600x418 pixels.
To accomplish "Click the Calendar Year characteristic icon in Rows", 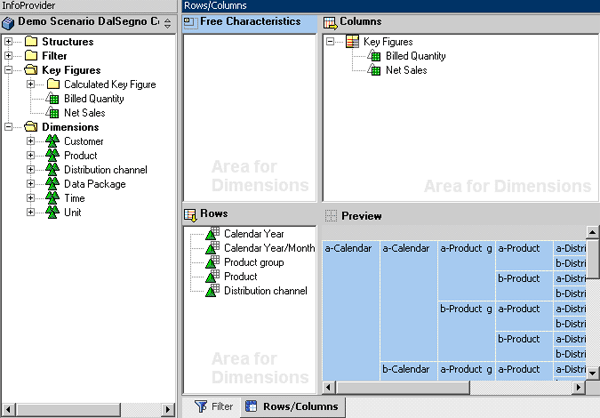I will click(213, 233).
